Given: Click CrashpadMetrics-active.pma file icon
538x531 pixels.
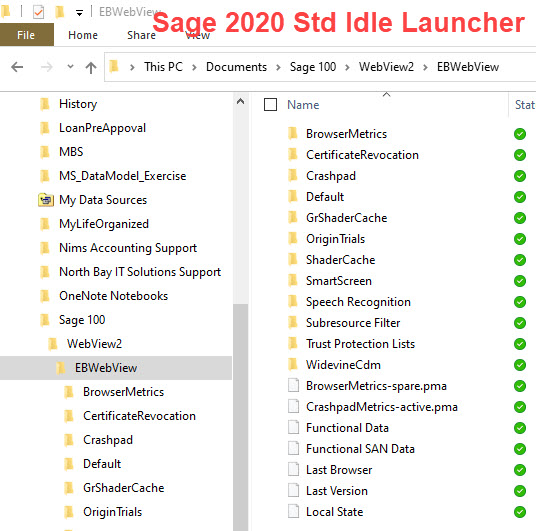Looking at the screenshot, I should click(x=293, y=406).
